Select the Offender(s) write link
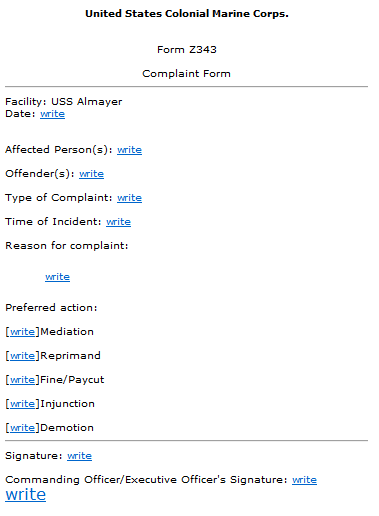 coord(91,174)
